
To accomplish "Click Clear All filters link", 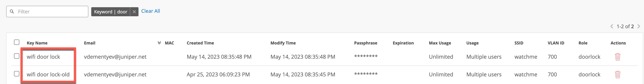I will tap(150, 11).
